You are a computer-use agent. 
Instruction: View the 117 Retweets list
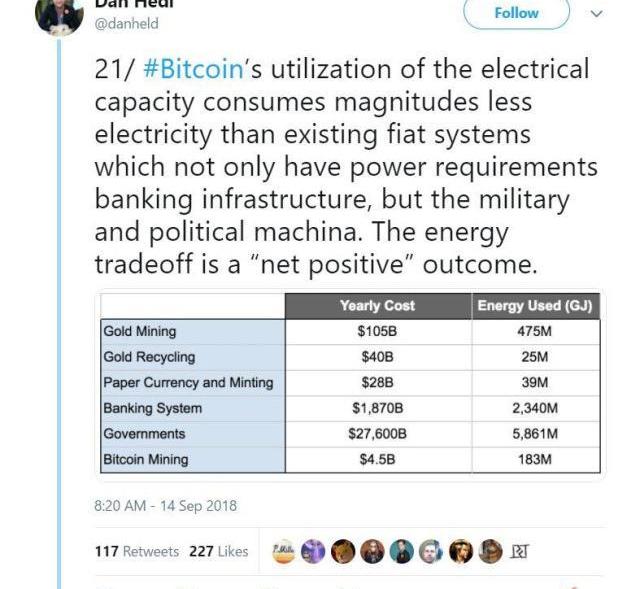(x=137, y=551)
